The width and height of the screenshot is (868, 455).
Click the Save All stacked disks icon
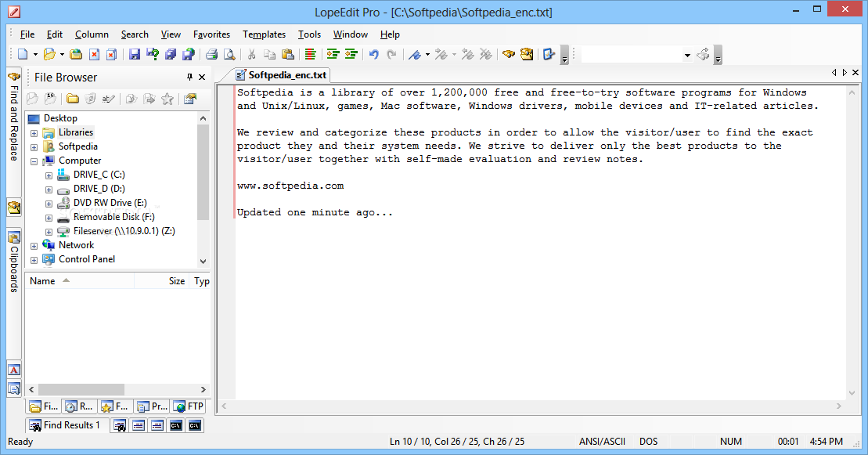tap(171, 54)
